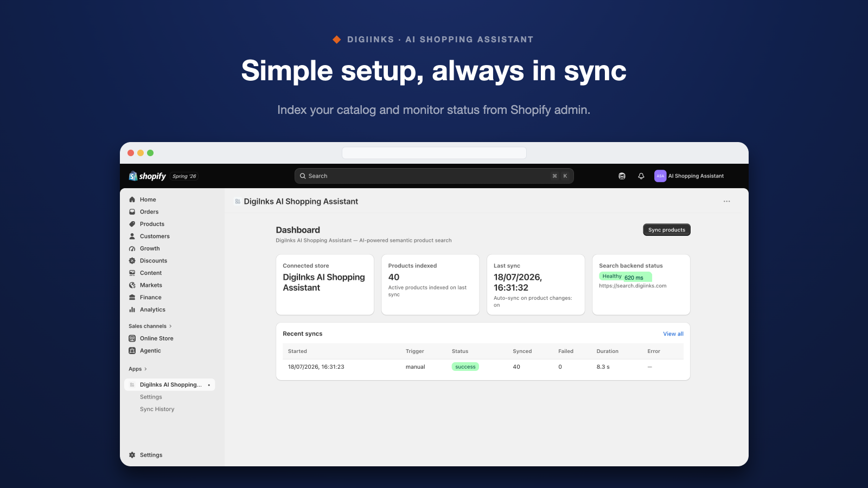Screen dimensions: 868x488
Task: Click the Dashboard heading
Action: pos(298,230)
